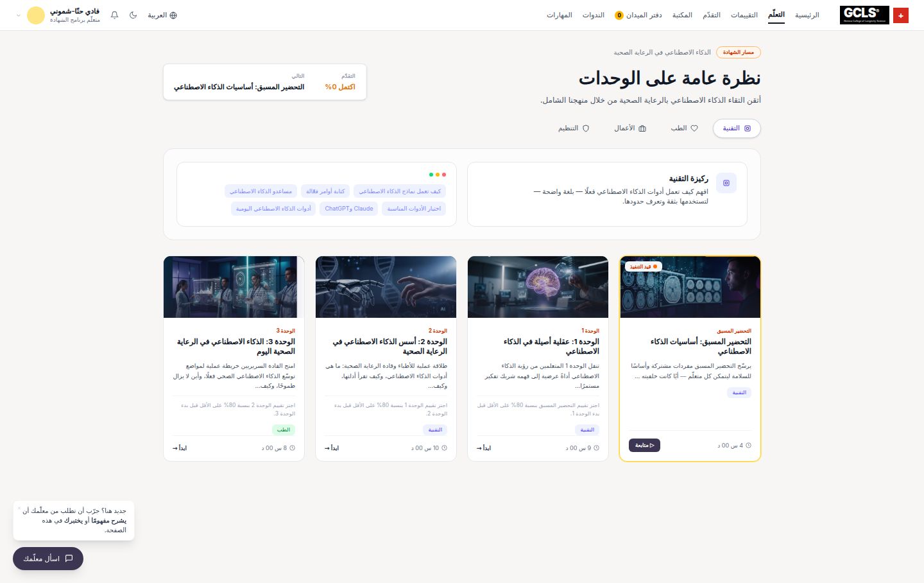Screen dimensions: 924x583
Task: Click the red plus icon beside the GCLS logo
Action: point(901,15)
